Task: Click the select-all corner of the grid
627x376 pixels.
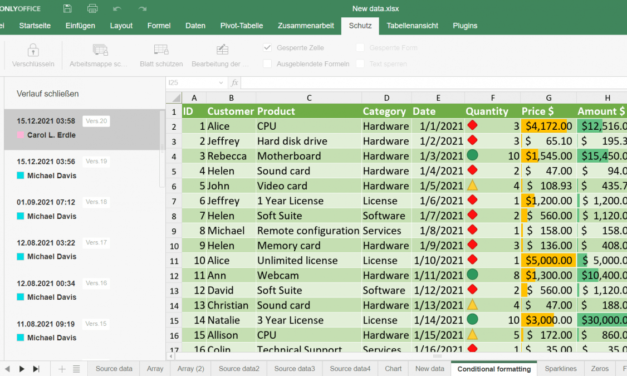Action: click(x=174, y=98)
